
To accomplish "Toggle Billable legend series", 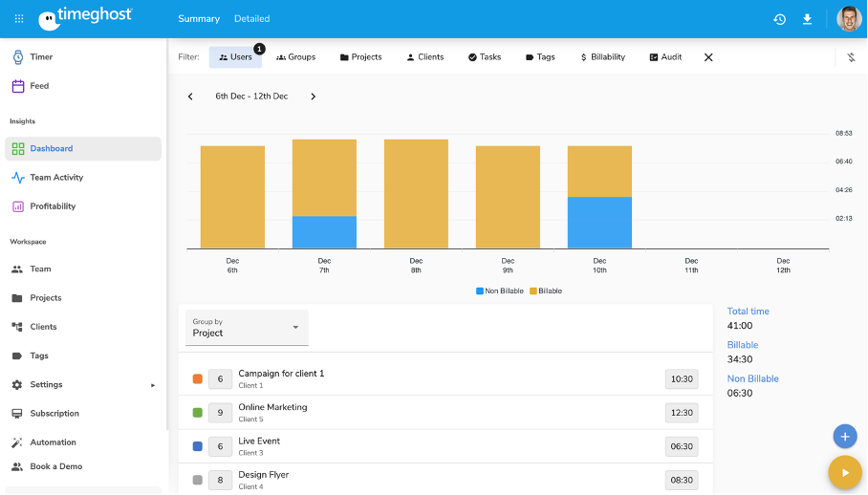I will 546,291.
